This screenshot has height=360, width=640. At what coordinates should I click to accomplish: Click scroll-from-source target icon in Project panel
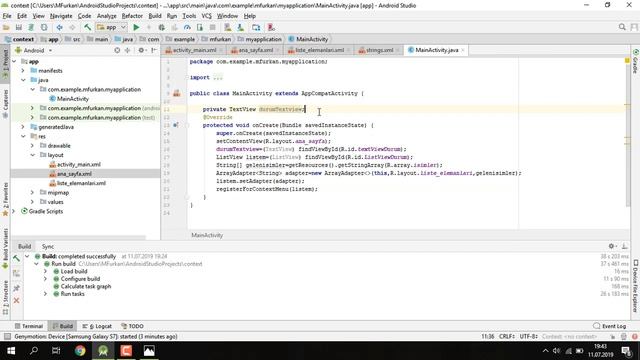(117, 50)
